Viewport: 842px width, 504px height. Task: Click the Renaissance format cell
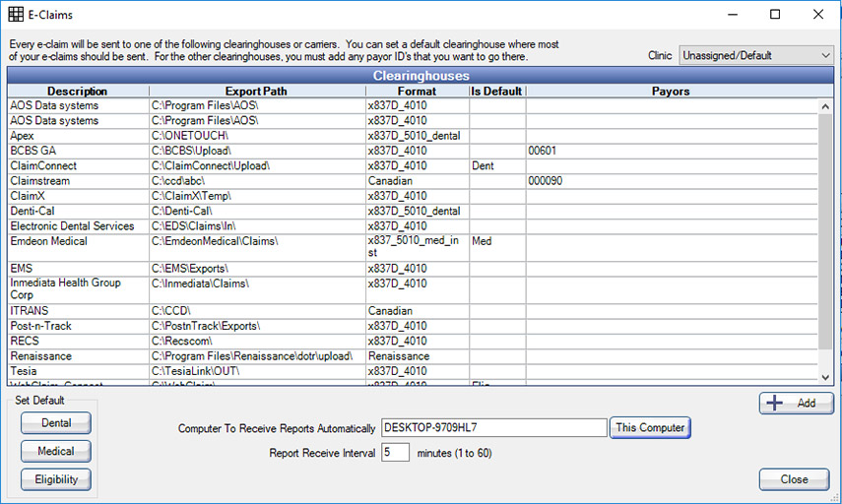(x=418, y=356)
